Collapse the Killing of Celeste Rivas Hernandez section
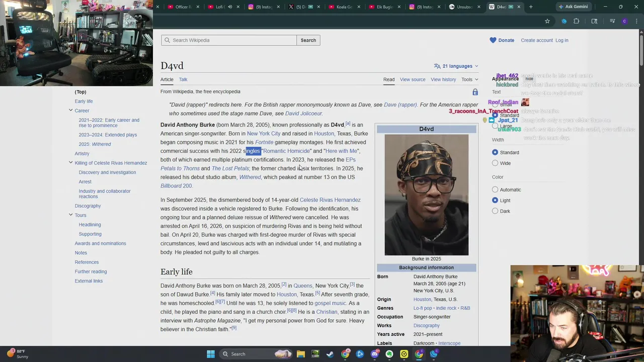The width and height of the screenshot is (644, 362). (x=71, y=162)
